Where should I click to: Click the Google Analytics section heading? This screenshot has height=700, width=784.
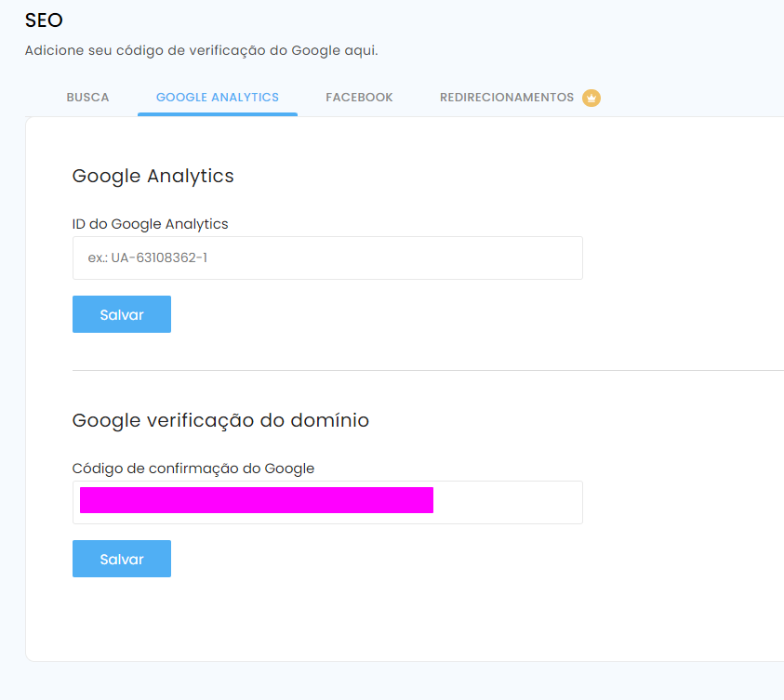[x=153, y=177]
